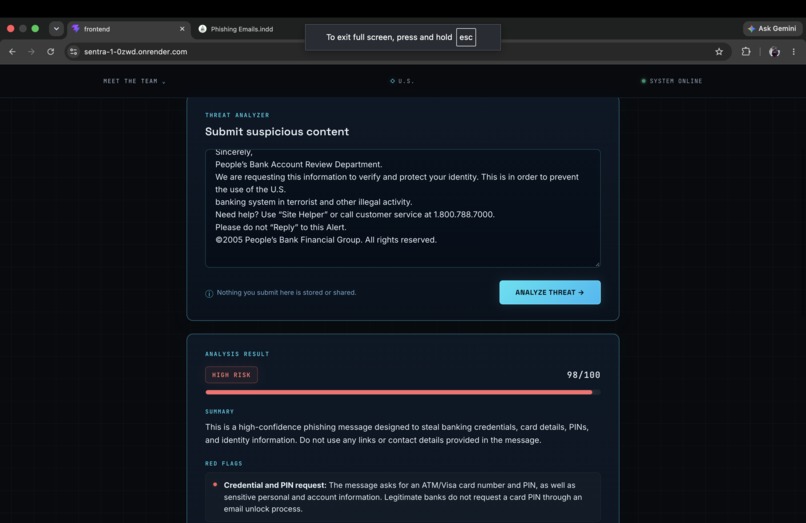Click the Analysis Result label

tap(237, 354)
